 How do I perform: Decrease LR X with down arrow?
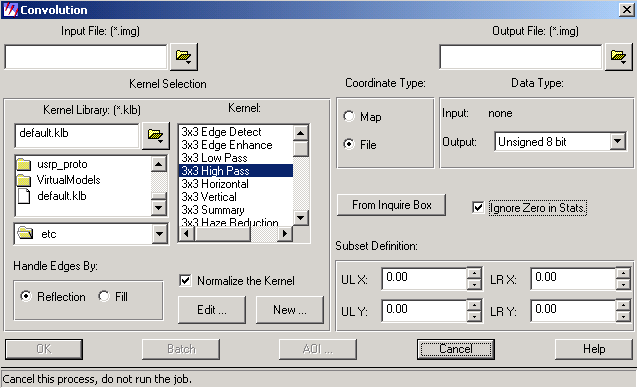[x=623, y=284]
